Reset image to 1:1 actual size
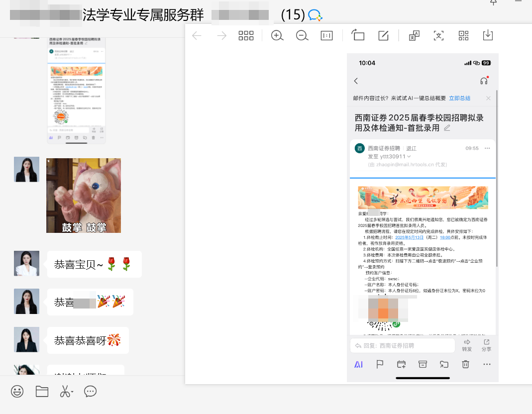532x414 pixels. [x=326, y=36]
